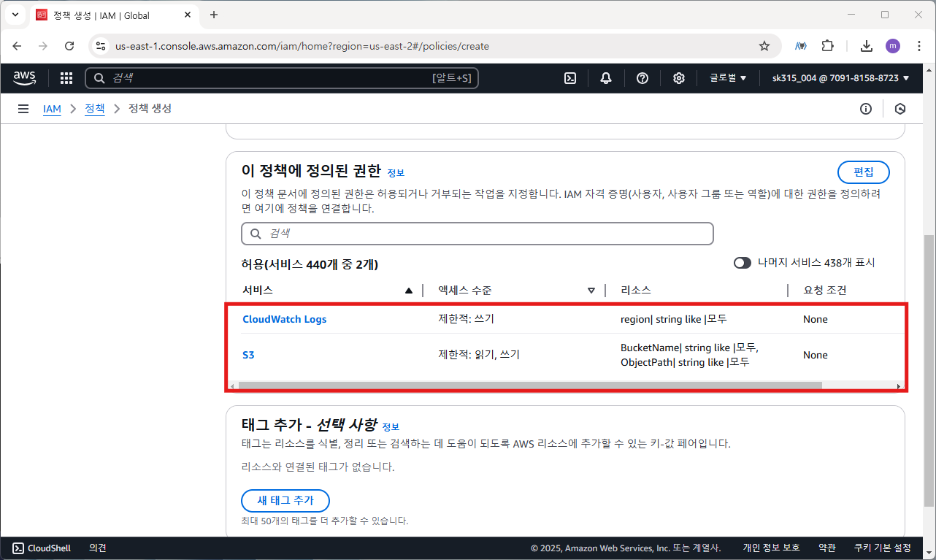Reload the page
936x560 pixels.
[69, 46]
